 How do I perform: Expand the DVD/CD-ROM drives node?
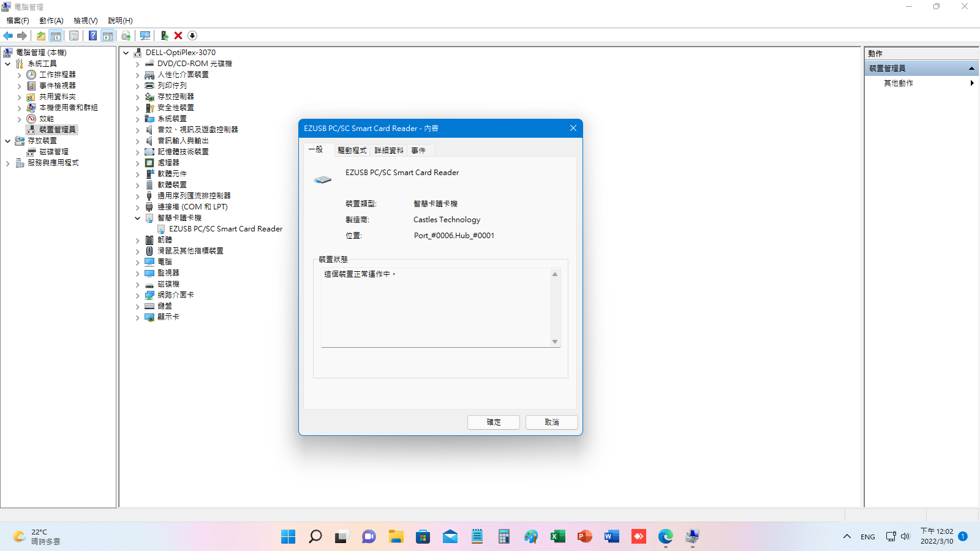[137, 63]
